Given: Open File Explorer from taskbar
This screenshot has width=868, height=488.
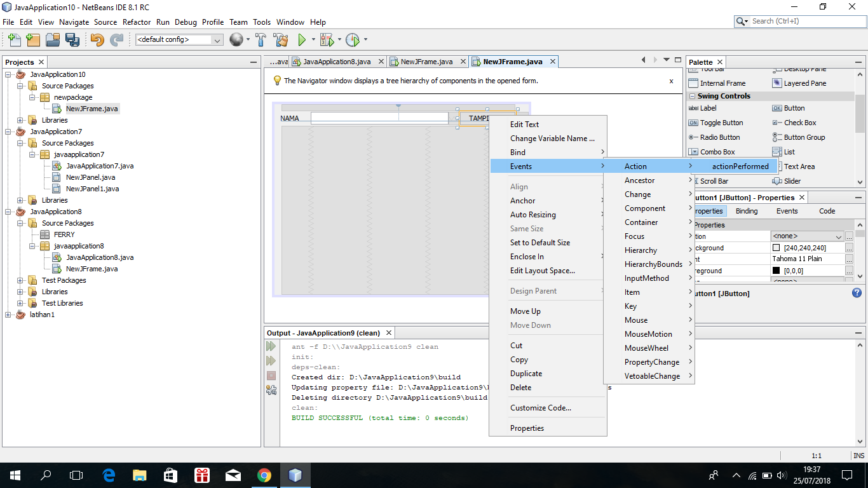Looking at the screenshot, I should [140, 475].
